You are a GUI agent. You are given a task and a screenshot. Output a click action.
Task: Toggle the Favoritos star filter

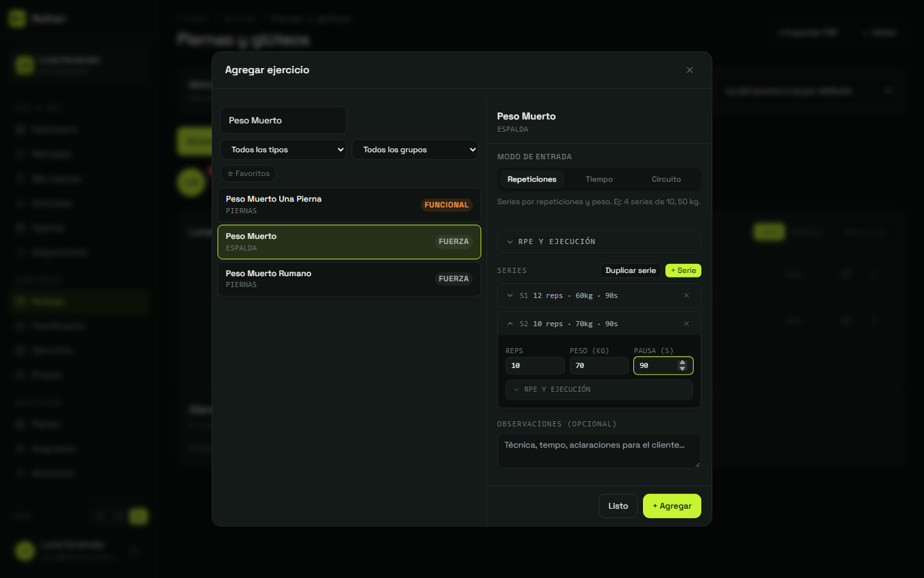tap(248, 173)
